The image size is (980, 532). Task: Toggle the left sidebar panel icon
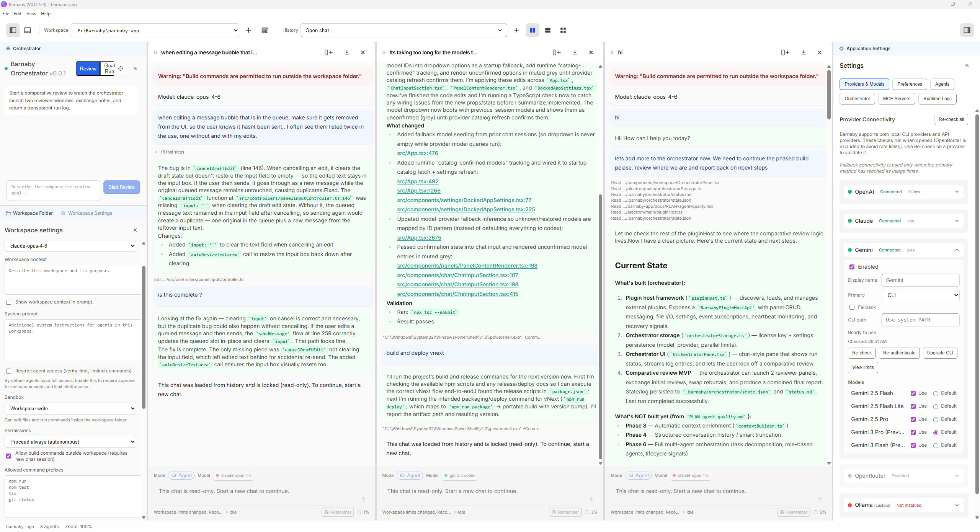pos(13,30)
